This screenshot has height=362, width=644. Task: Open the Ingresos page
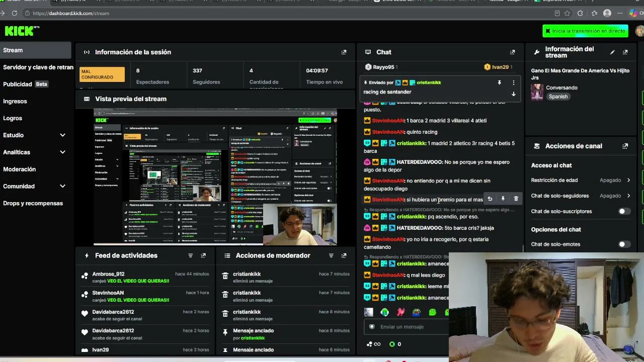15,102
